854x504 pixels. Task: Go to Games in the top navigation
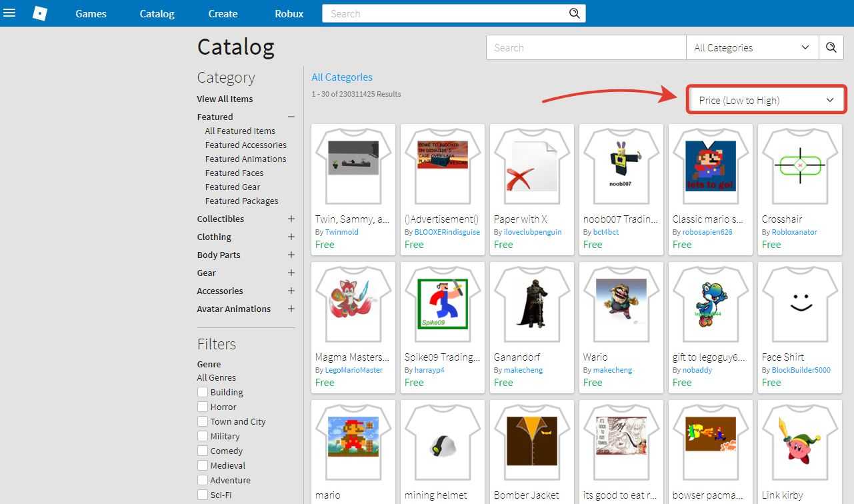click(91, 13)
